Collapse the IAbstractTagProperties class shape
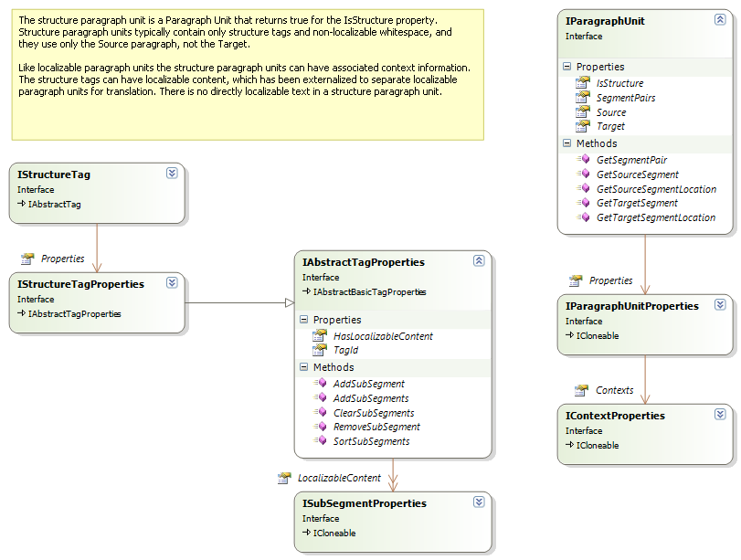The width and height of the screenshot is (741, 560). click(x=479, y=261)
